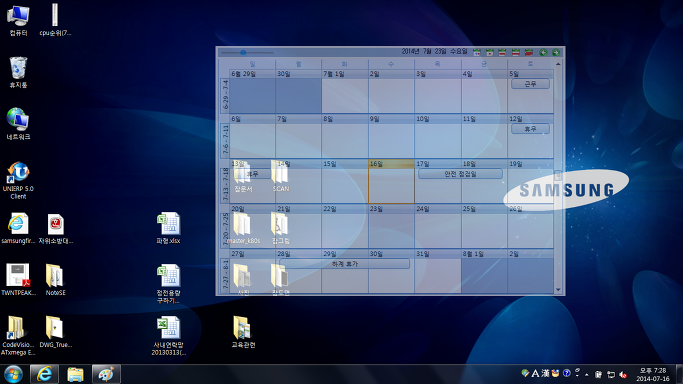
Task: Select the 23일 calendar cell
Action: [x=391, y=226]
